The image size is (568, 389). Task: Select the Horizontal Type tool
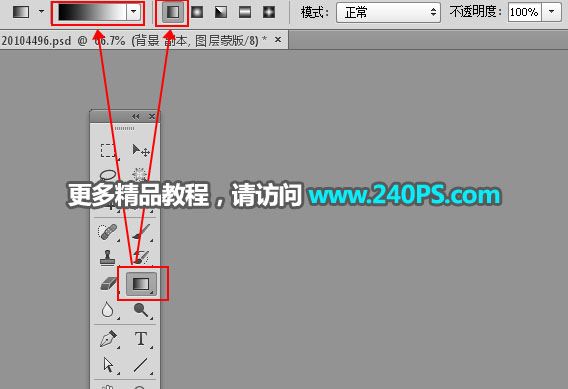pos(141,339)
